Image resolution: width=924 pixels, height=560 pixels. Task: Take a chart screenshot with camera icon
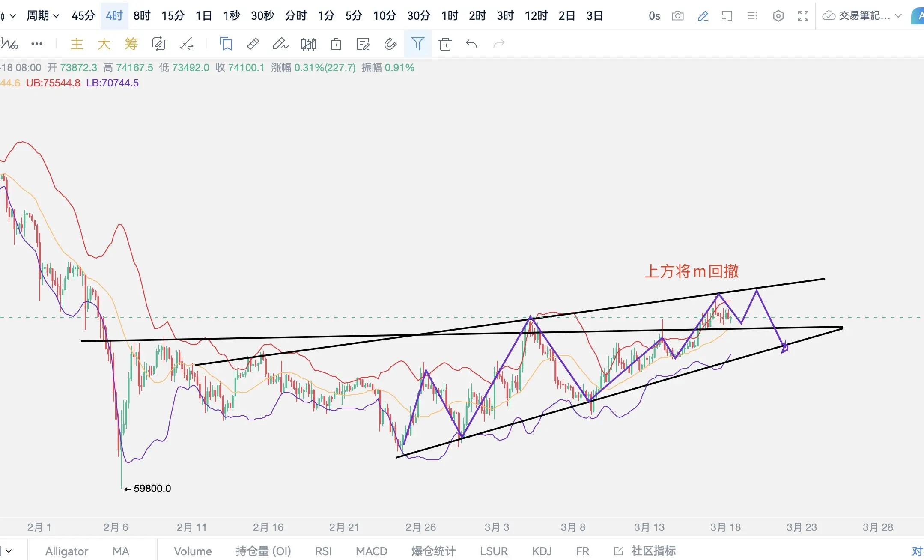point(677,16)
